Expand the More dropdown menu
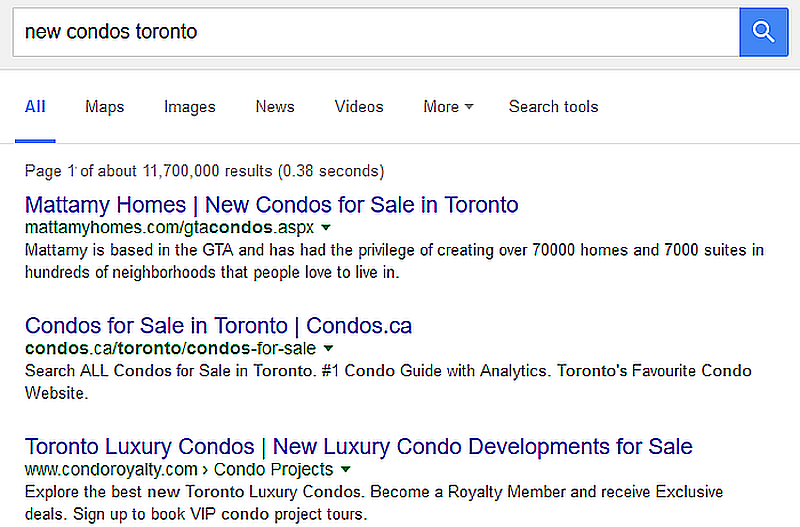The height and width of the screenshot is (527, 800). pyautogui.click(x=448, y=107)
